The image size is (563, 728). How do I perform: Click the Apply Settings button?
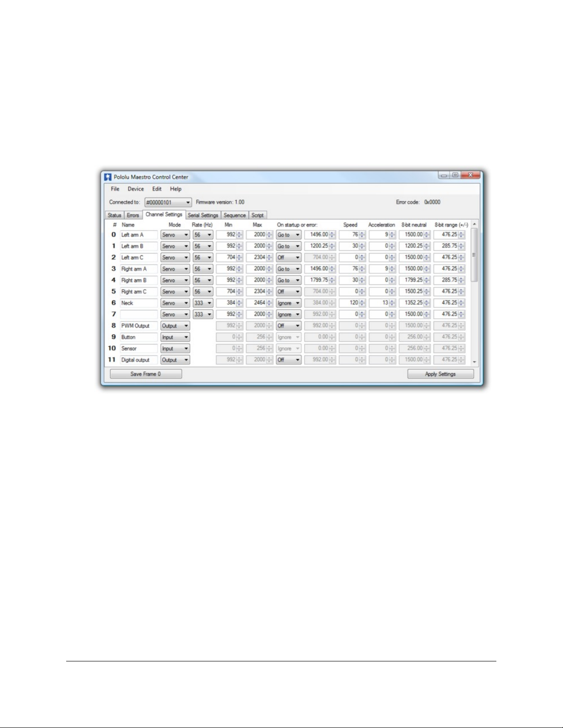(440, 374)
